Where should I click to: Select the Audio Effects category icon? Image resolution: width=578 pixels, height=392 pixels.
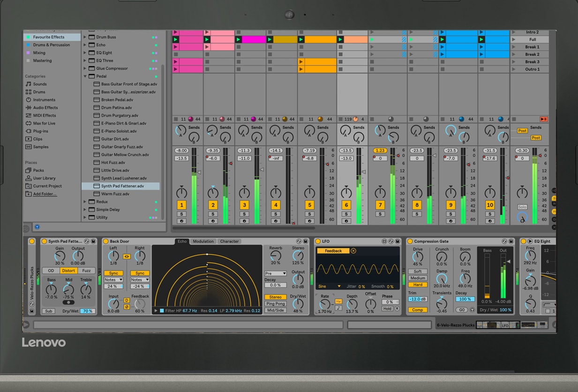(x=29, y=108)
